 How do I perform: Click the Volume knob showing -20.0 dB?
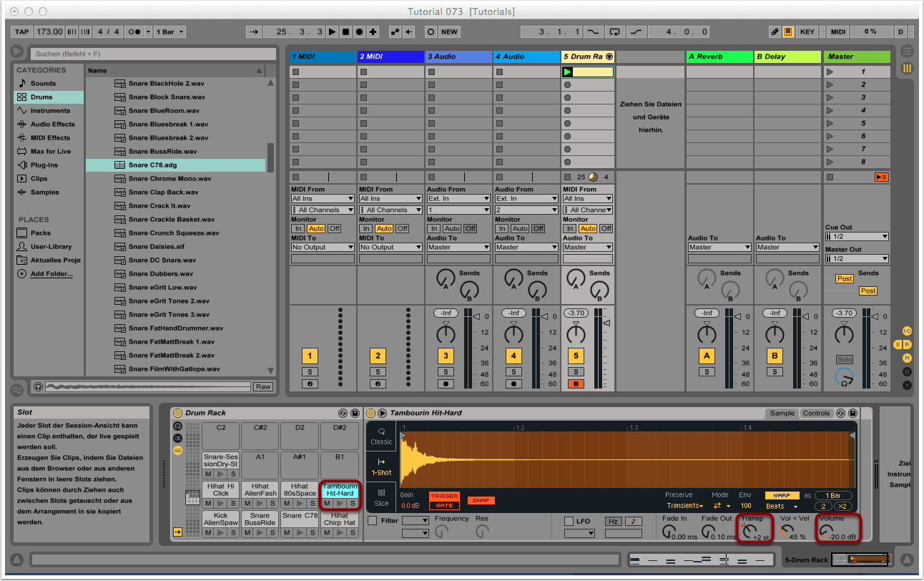tap(826, 532)
